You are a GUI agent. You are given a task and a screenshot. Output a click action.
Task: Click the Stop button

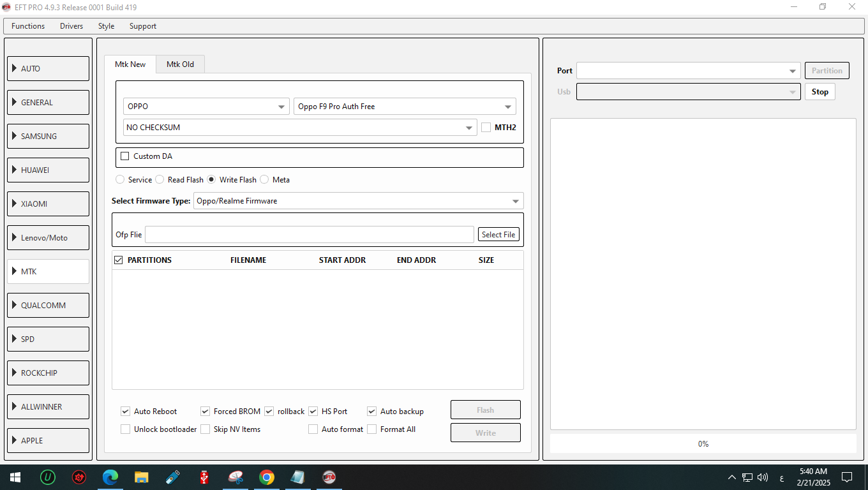(820, 92)
